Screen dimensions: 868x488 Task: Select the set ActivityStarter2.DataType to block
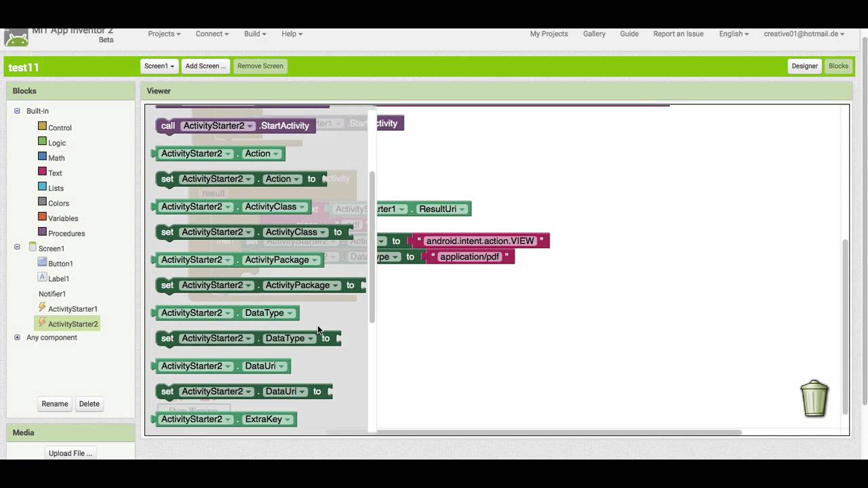[248, 338]
